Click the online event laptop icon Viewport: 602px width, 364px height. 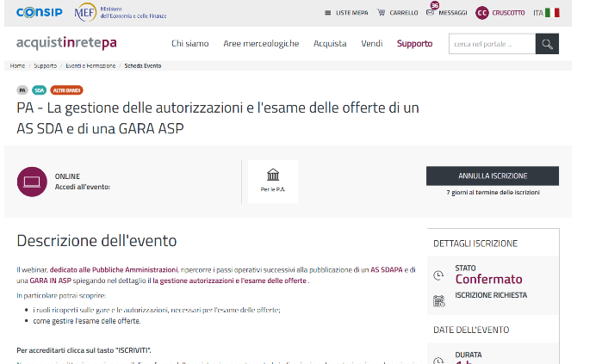tap(32, 182)
